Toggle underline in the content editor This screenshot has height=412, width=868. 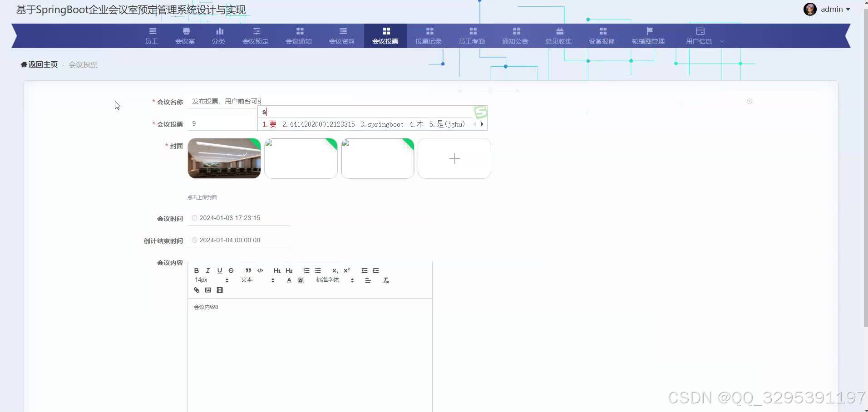click(x=219, y=270)
